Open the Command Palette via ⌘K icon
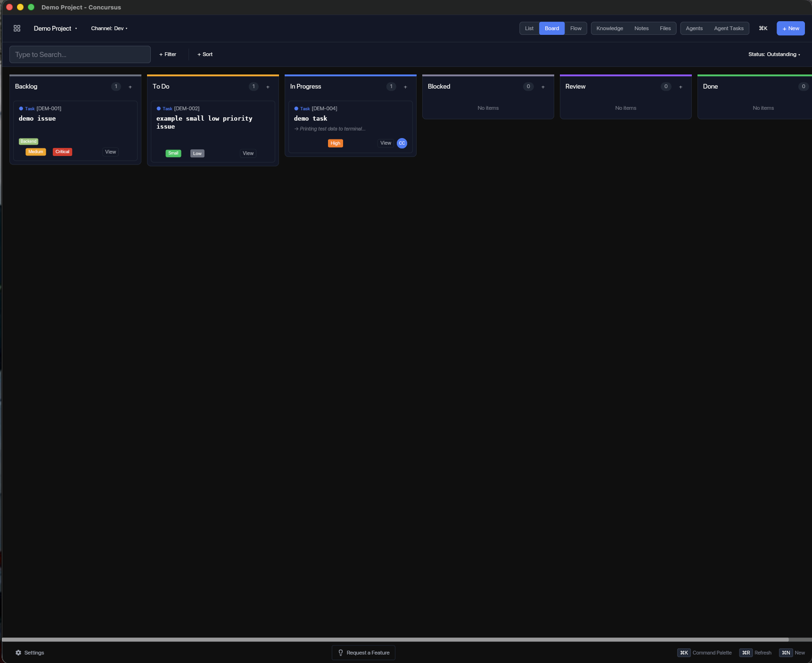The height and width of the screenshot is (663, 812). pos(763,28)
